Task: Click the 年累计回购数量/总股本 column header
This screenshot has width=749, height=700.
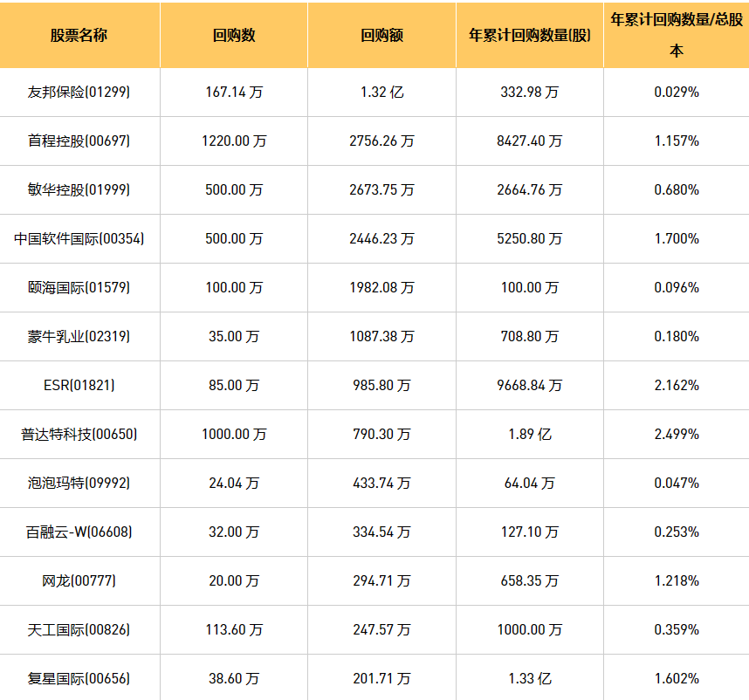Action: pos(676,35)
